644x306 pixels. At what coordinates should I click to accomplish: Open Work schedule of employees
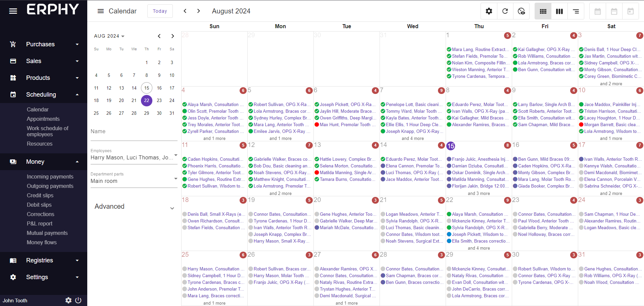click(48, 131)
